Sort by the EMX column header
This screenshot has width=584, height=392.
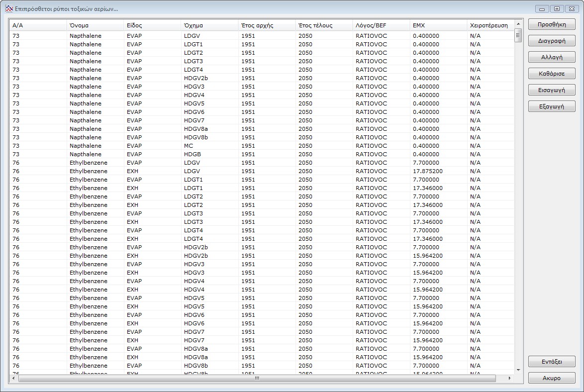click(438, 25)
